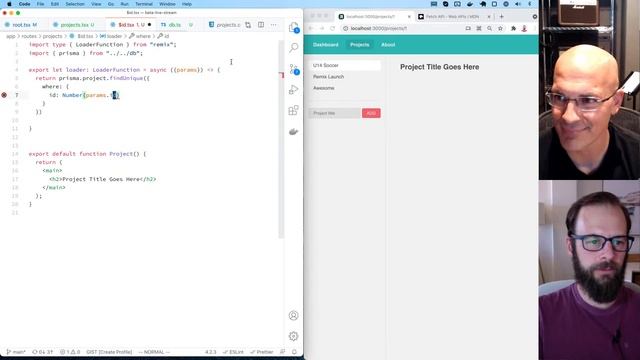This screenshot has width=640, height=360.
Task: Click the browser Forward arrow
Action: coord(322,29)
